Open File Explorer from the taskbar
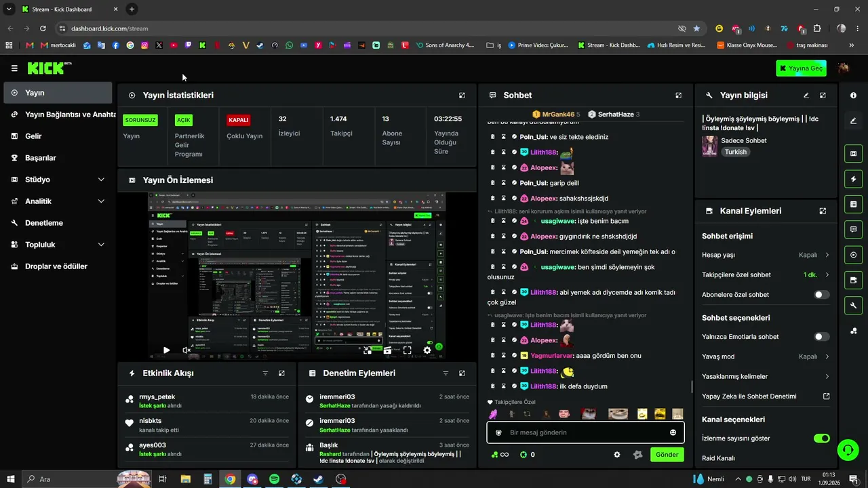Image resolution: width=868 pixels, height=488 pixels. tap(185, 479)
